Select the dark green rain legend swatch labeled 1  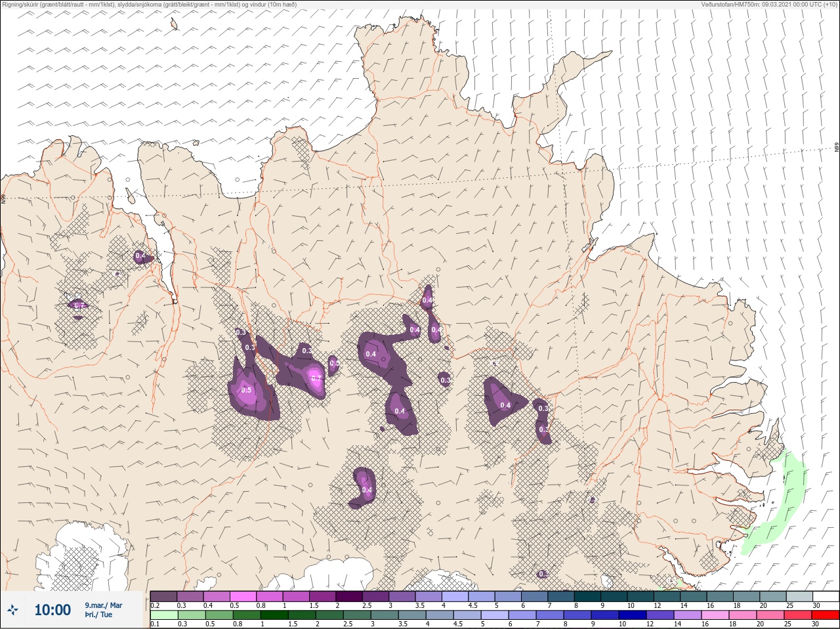click(273, 615)
